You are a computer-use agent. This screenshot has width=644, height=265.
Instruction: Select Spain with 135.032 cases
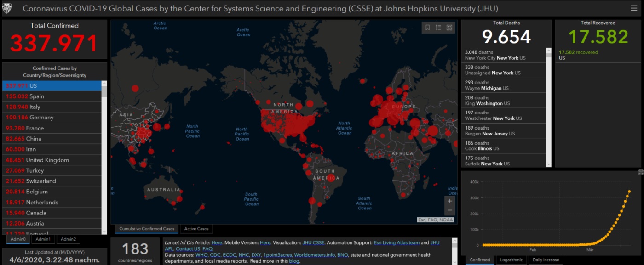click(x=52, y=96)
